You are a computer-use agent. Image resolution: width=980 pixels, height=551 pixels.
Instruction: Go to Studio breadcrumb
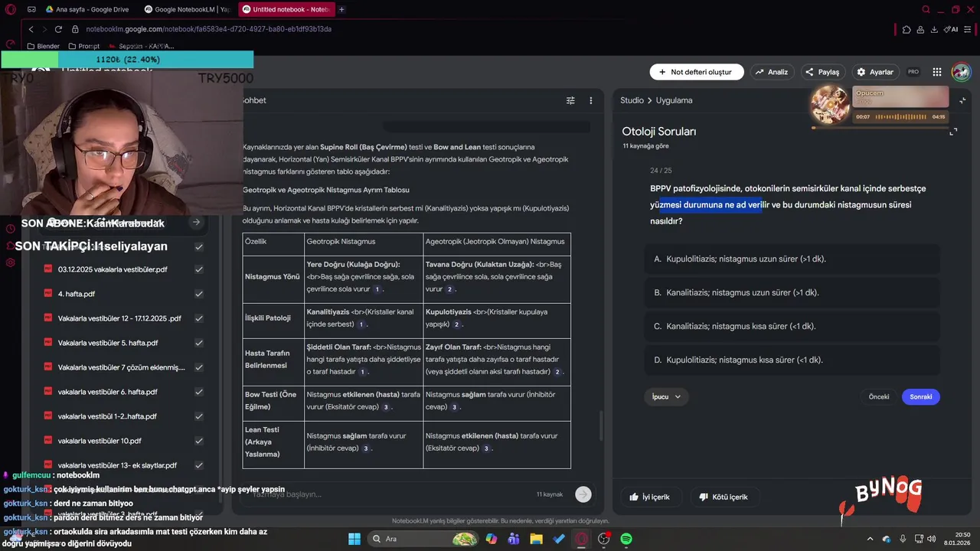(632, 100)
